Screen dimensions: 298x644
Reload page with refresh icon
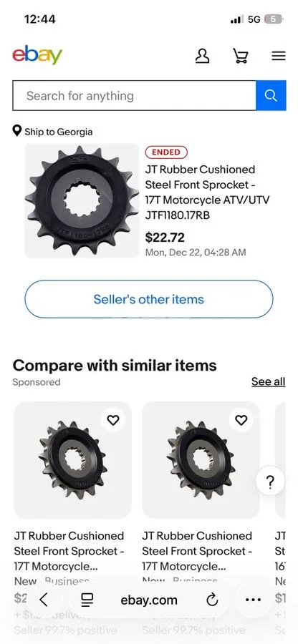(212, 600)
